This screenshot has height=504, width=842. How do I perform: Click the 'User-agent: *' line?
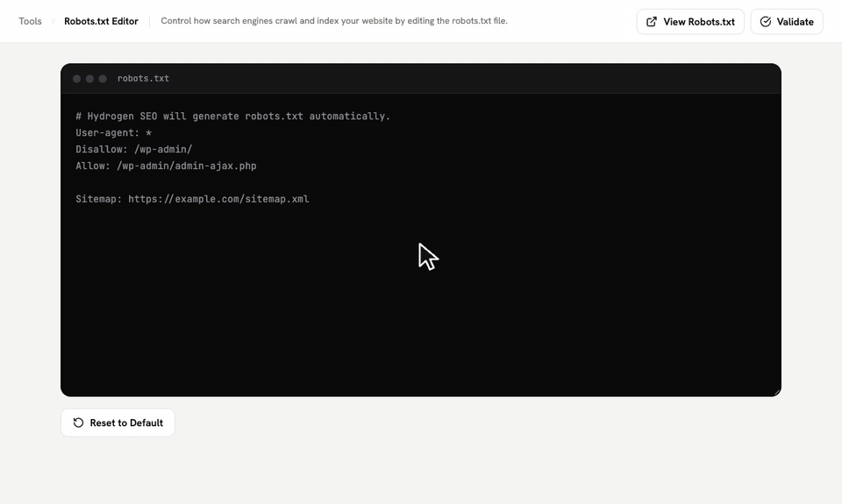pos(114,133)
